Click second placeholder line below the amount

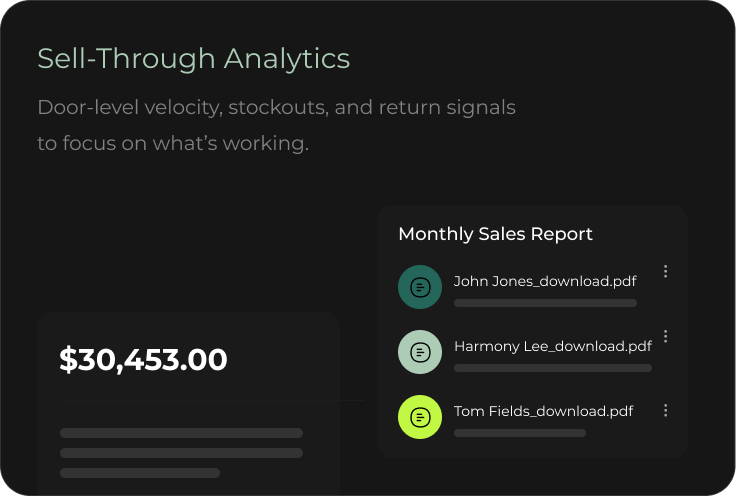[181, 453]
